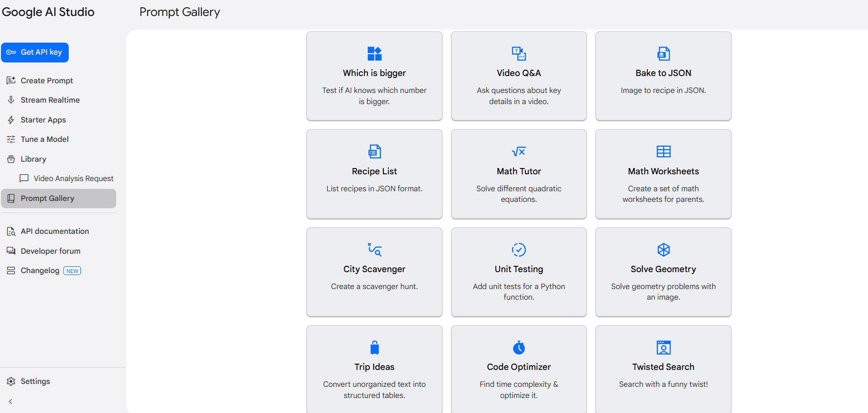Click the Math Tutor title

(519, 171)
